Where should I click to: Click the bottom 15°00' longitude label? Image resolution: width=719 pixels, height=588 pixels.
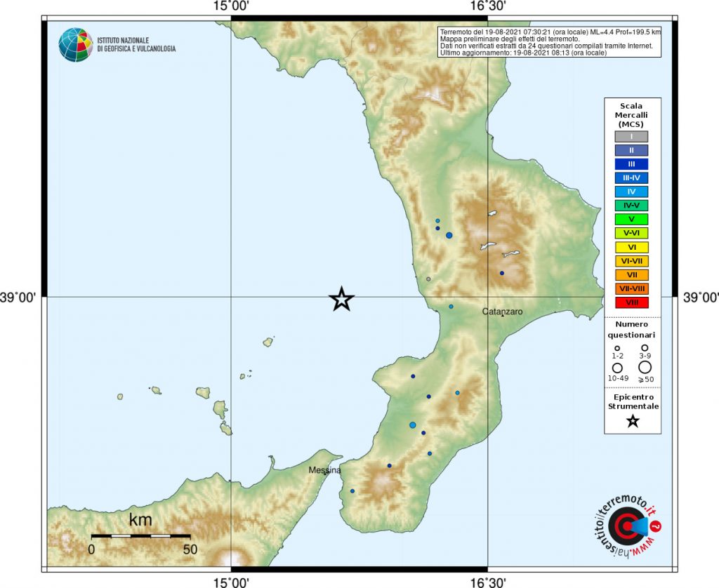231,582
